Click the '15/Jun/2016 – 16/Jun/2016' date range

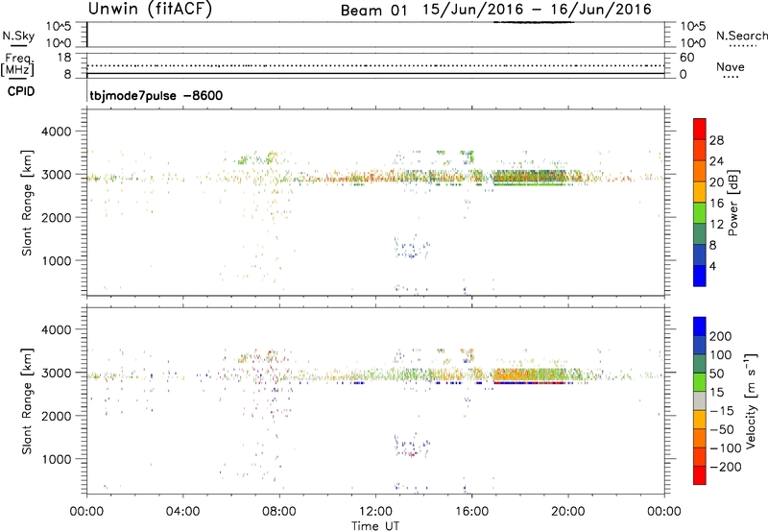point(537,10)
